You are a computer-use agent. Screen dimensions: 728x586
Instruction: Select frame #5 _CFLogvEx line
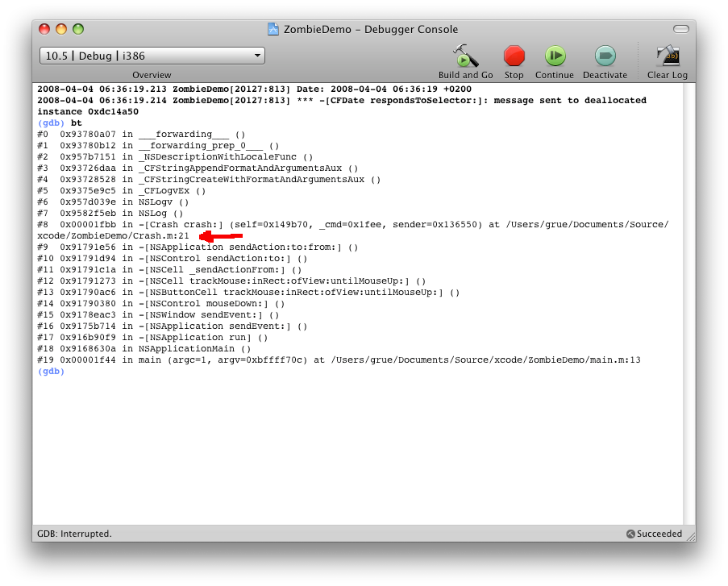pyautogui.click(x=121, y=191)
